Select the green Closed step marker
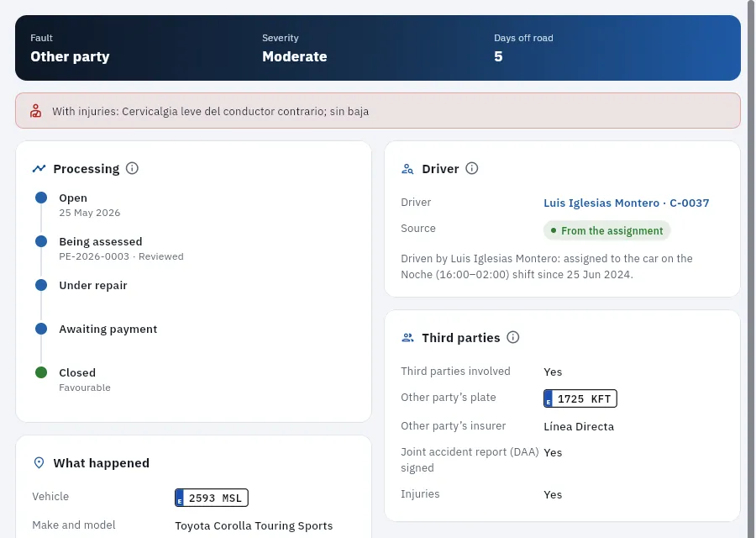 [x=41, y=372]
